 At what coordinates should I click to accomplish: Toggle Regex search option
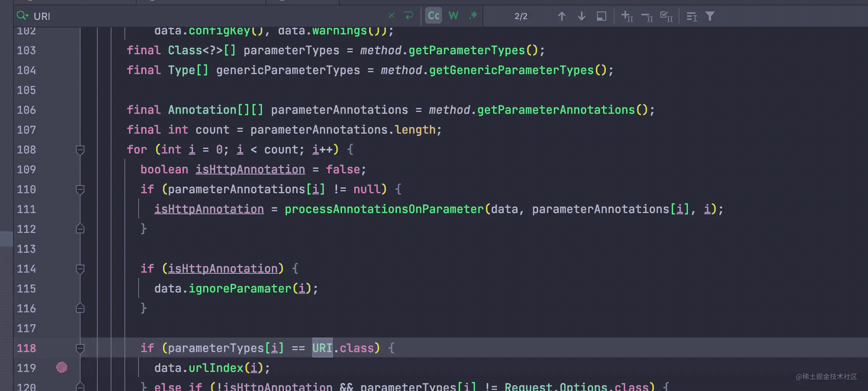point(473,16)
